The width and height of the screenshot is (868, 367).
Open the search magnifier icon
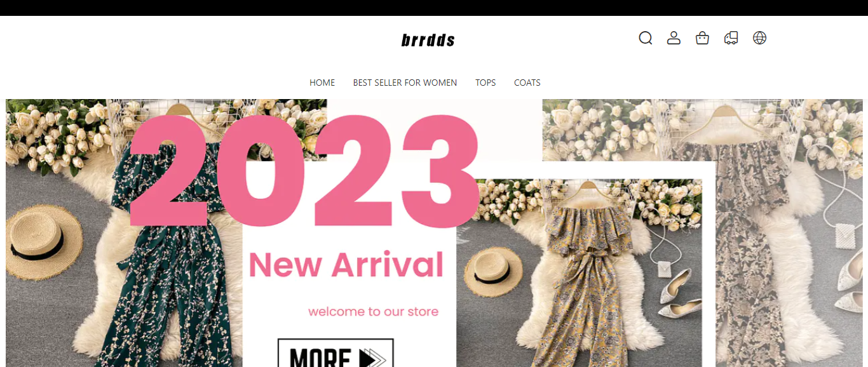click(x=646, y=38)
